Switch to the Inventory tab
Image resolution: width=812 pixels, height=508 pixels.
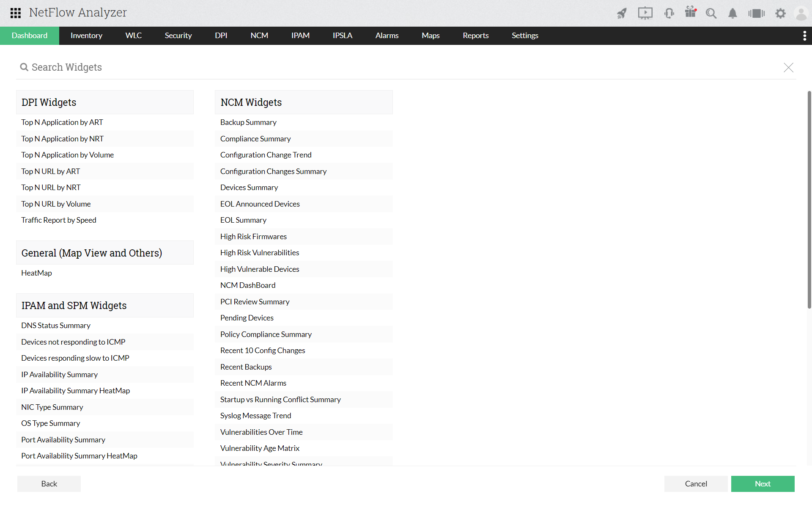[86, 36]
